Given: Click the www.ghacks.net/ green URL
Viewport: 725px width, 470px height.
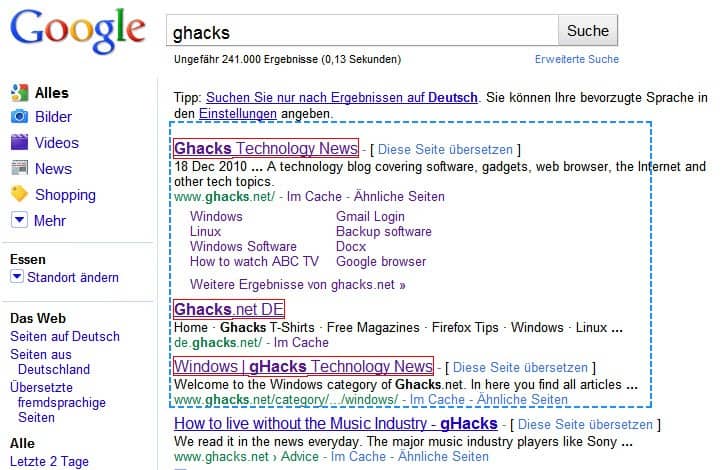Looking at the screenshot, I should click(x=224, y=197).
